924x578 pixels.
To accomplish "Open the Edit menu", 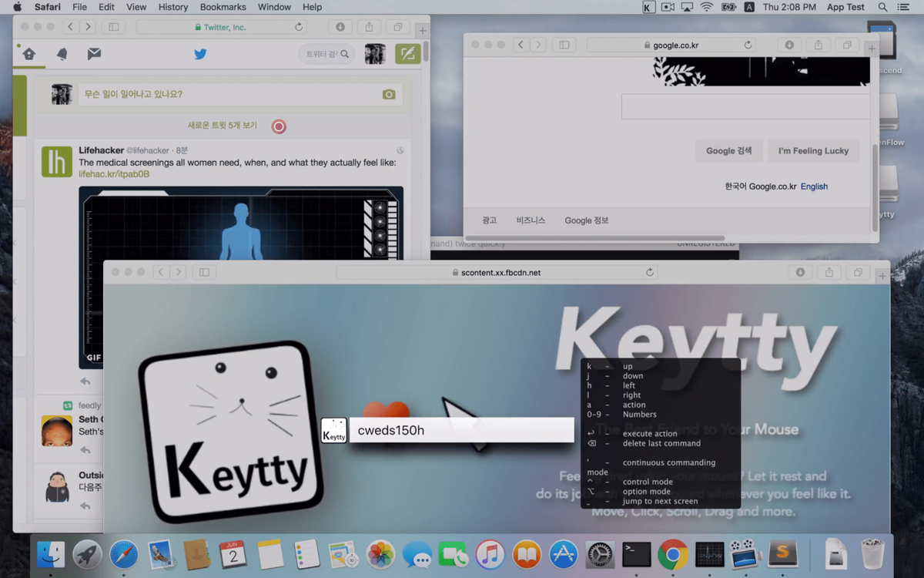I will (x=106, y=7).
